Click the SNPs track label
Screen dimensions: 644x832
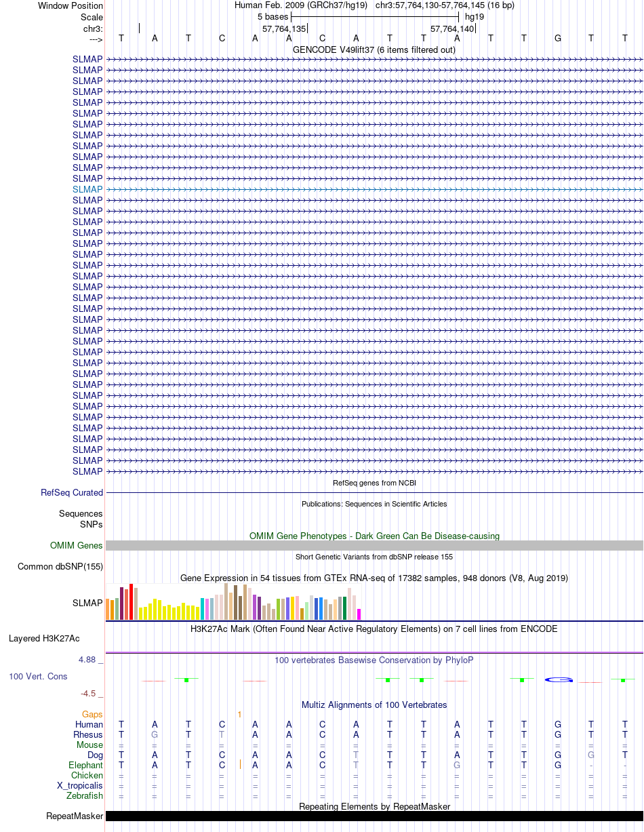(x=92, y=524)
